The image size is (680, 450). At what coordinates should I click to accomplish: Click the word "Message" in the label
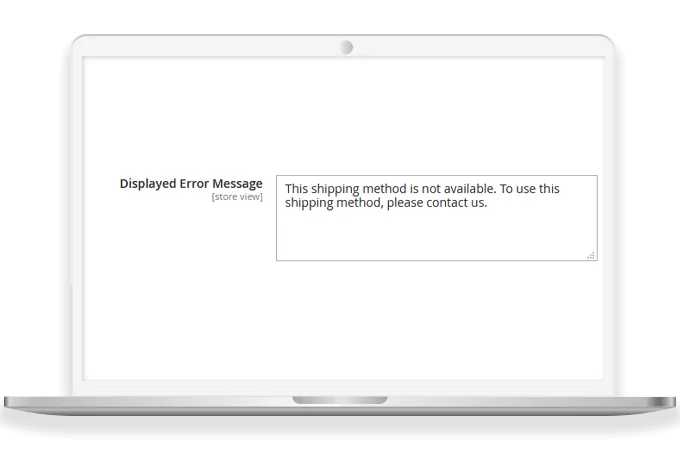(237, 184)
